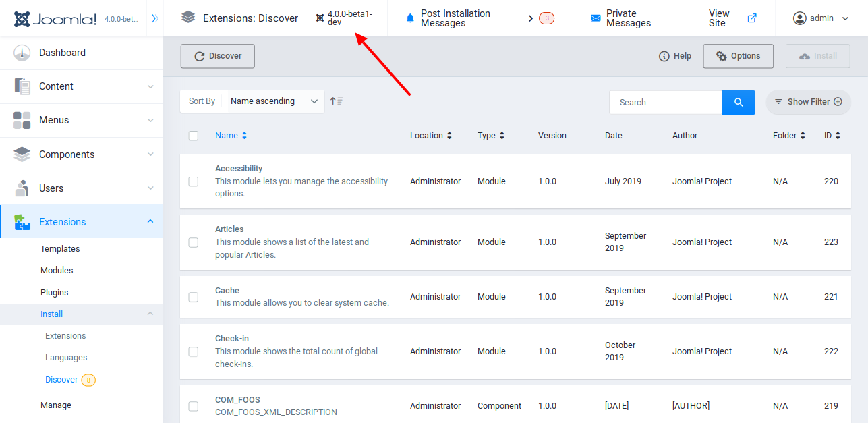This screenshot has height=423, width=868.
Task: Select the Accessibility module checkbox
Action: coord(194,181)
